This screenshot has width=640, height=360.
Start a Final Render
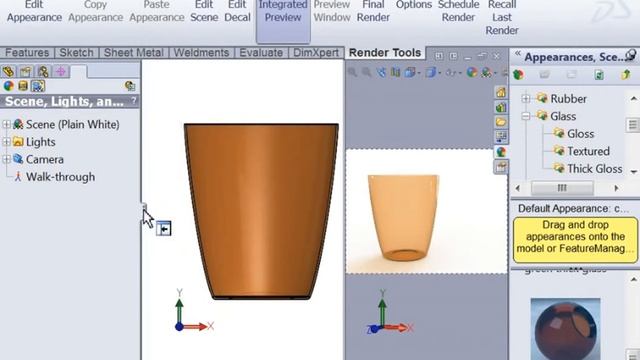tap(373, 11)
